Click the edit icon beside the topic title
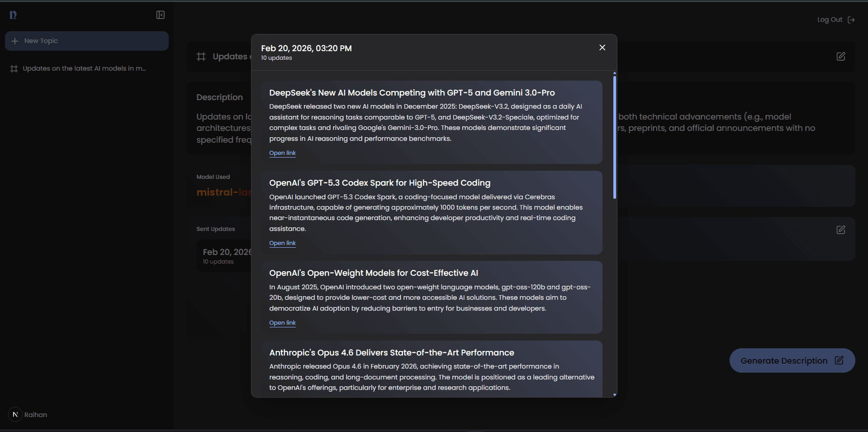 (840, 57)
